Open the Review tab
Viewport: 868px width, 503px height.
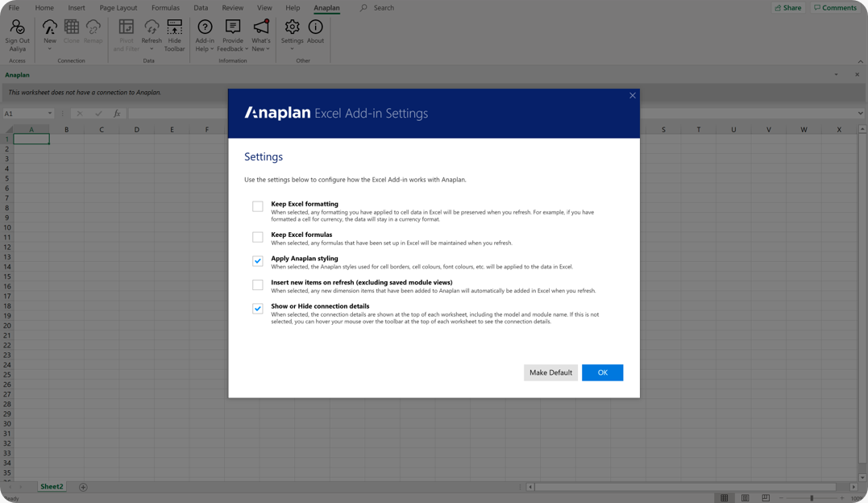click(x=232, y=8)
